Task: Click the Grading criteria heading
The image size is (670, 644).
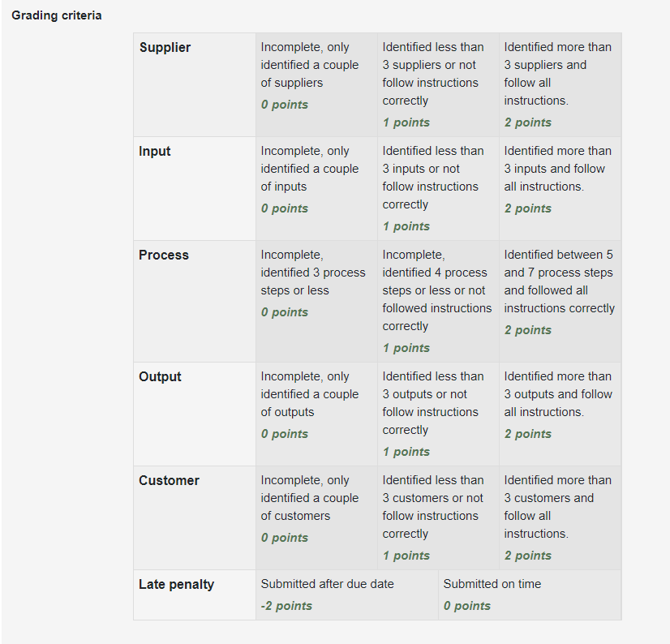Action: coord(57,15)
